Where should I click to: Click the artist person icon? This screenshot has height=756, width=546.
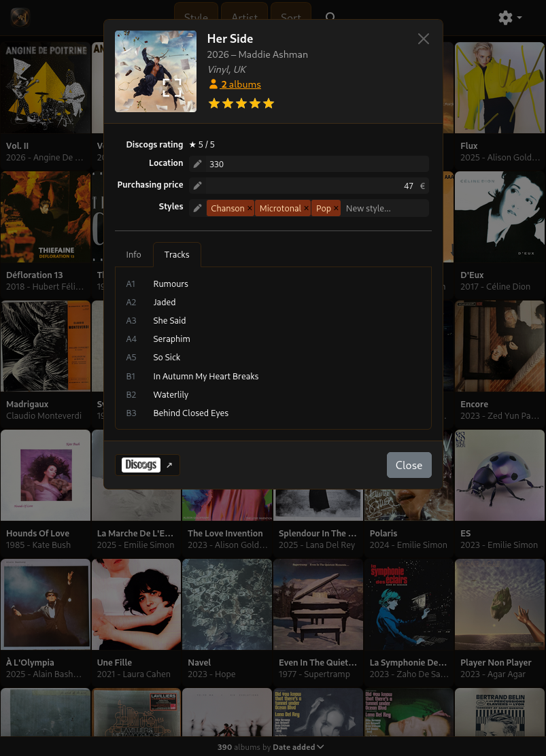point(214,84)
